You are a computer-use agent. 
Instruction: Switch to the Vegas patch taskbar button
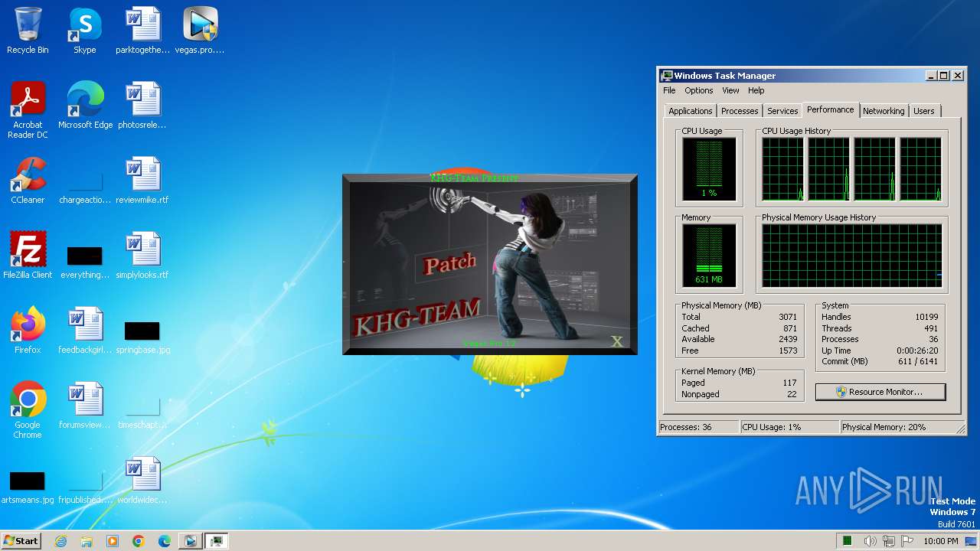click(x=190, y=541)
